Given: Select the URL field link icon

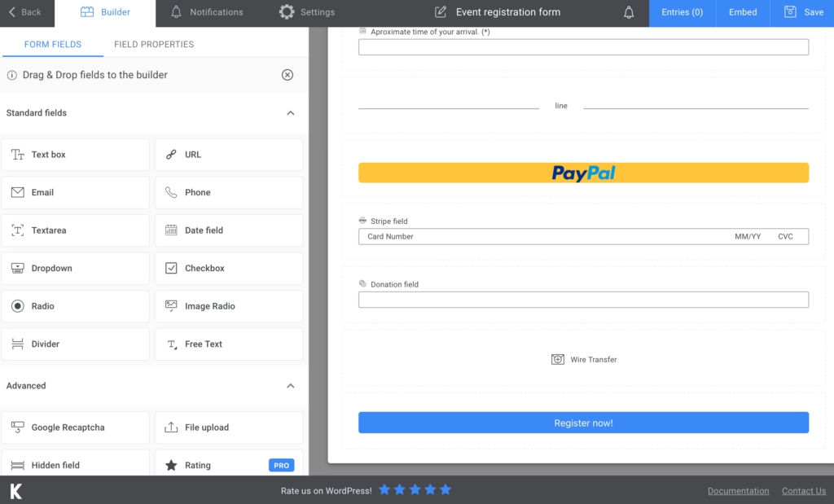Looking at the screenshot, I should [171, 155].
